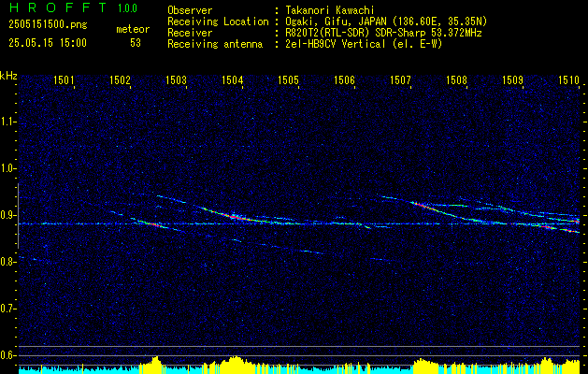Click the 1509 time axis label
The width and height of the screenshot is (588, 374).
coord(512,79)
